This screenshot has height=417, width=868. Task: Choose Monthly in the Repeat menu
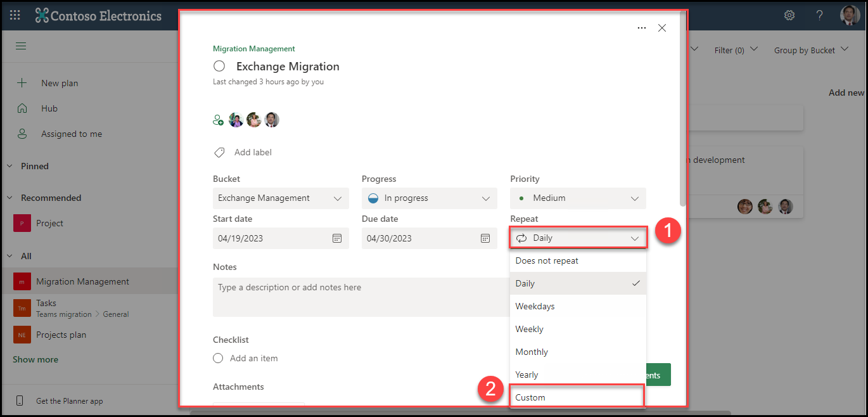[532, 351]
